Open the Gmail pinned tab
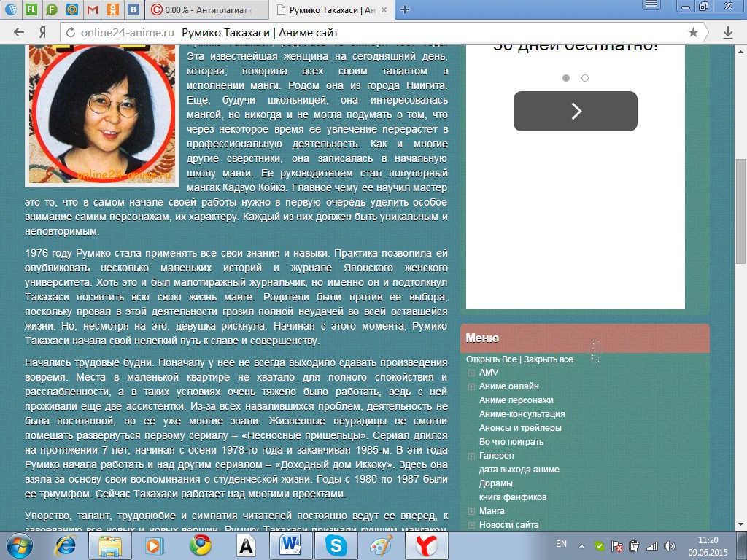The height and width of the screenshot is (560, 747). [93, 9]
